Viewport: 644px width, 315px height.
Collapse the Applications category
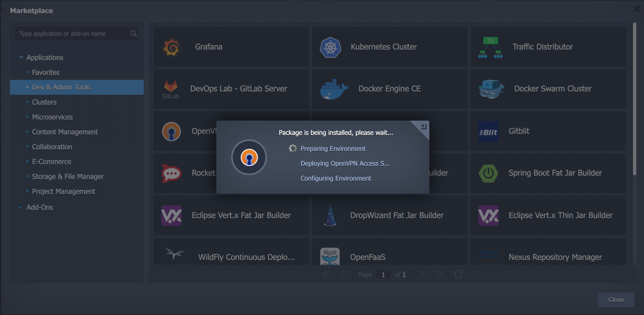tap(21, 57)
